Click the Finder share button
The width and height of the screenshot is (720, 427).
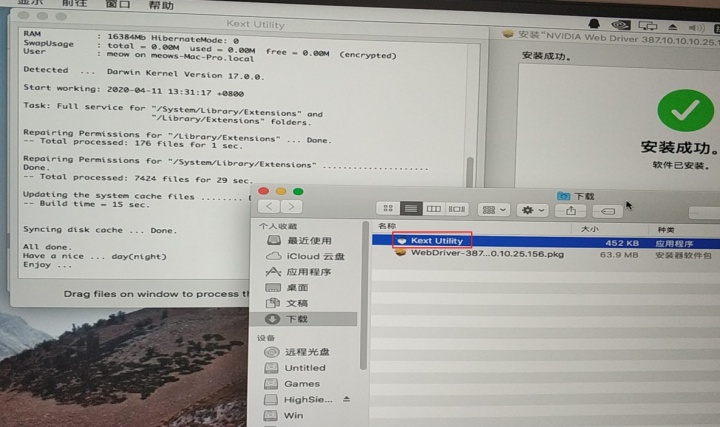pyautogui.click(x=571, y=211)
